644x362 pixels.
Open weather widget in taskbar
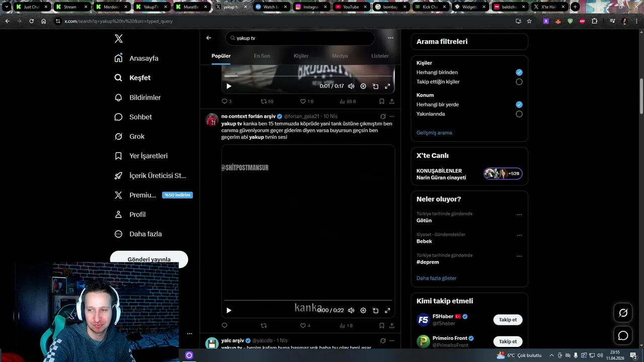click(519, 355)
